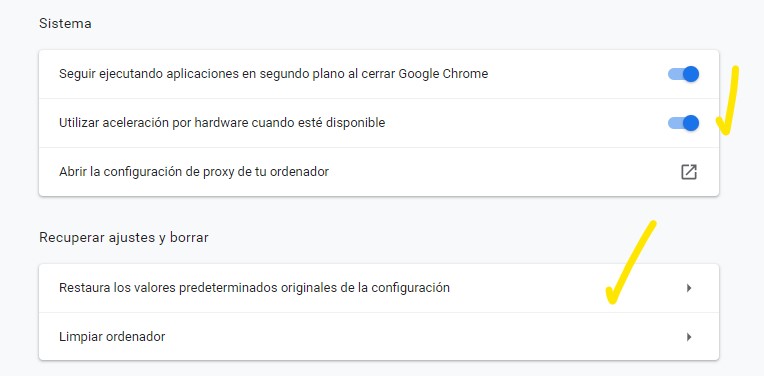Click the word configuración in Restaura row
This screenshot has width=764, height=376.
click(x=410, y=288)
